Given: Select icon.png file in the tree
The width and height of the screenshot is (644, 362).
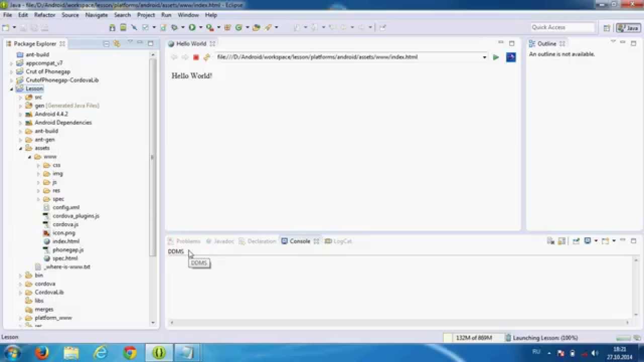Looking at the screenshot, I should tap(63, 233).
